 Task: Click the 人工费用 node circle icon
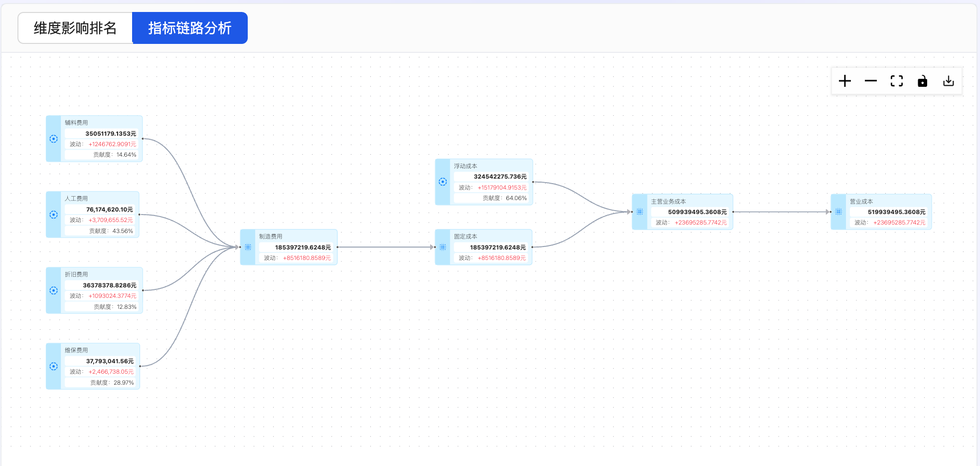coord(54,215)
